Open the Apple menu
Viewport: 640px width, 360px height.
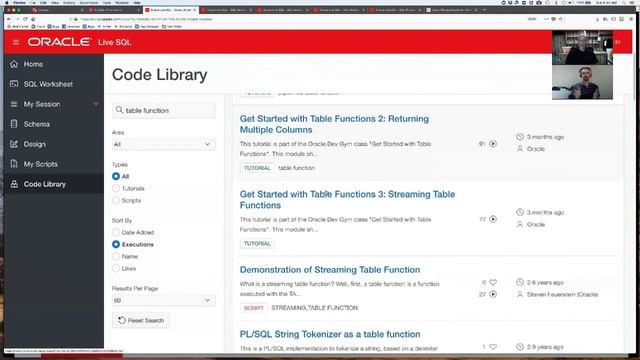(x=7, y=2)
